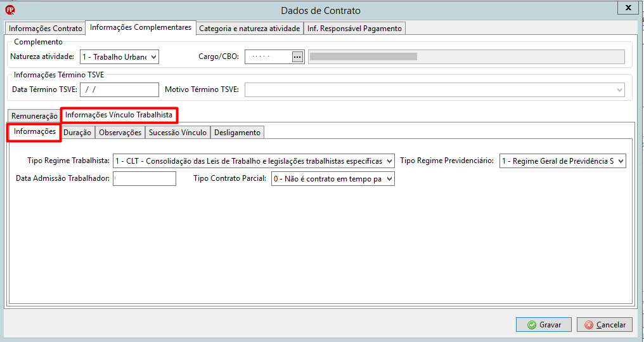This screenshot has width=644, height=342.
Task: Click the Tipo Contrato Parcial label
Action: [x=230, y=178]
